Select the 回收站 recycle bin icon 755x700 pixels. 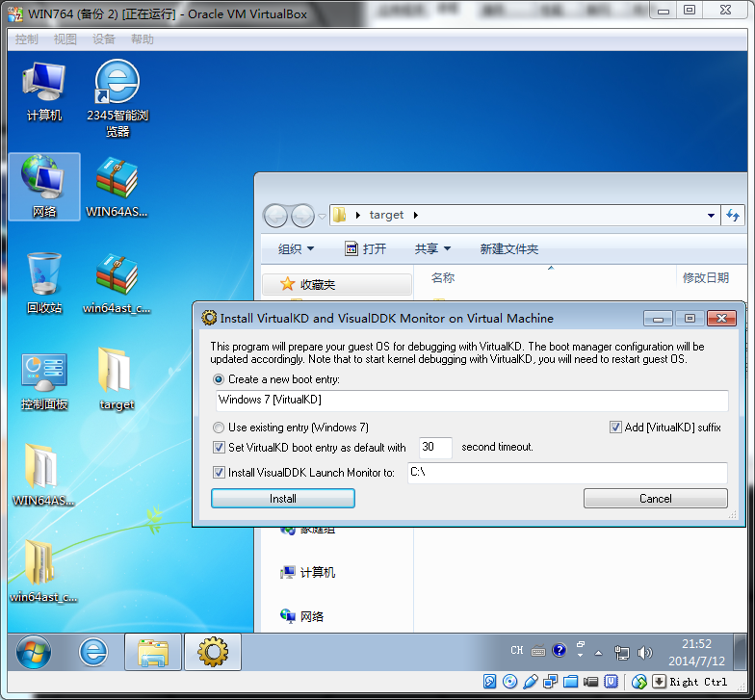[x=44, y=283]
